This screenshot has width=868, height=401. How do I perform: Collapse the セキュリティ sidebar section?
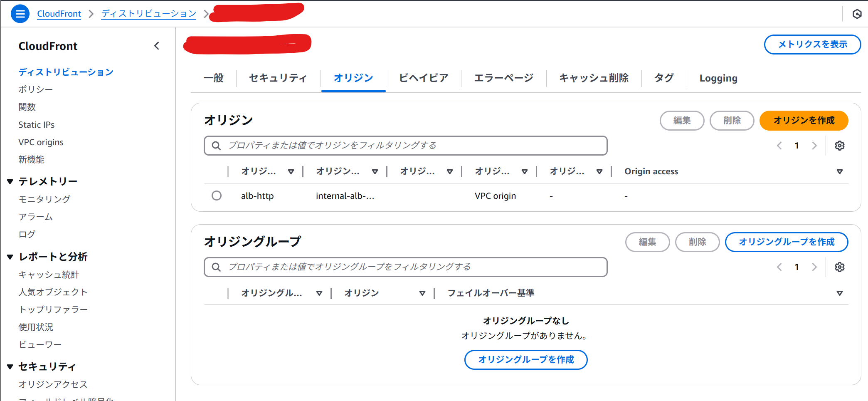click(10, 367)
